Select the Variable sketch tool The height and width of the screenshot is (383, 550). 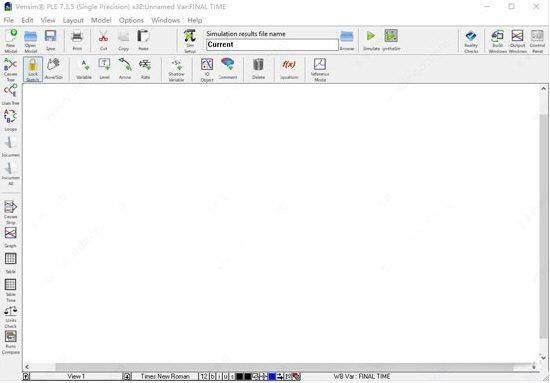coord(84,69)
